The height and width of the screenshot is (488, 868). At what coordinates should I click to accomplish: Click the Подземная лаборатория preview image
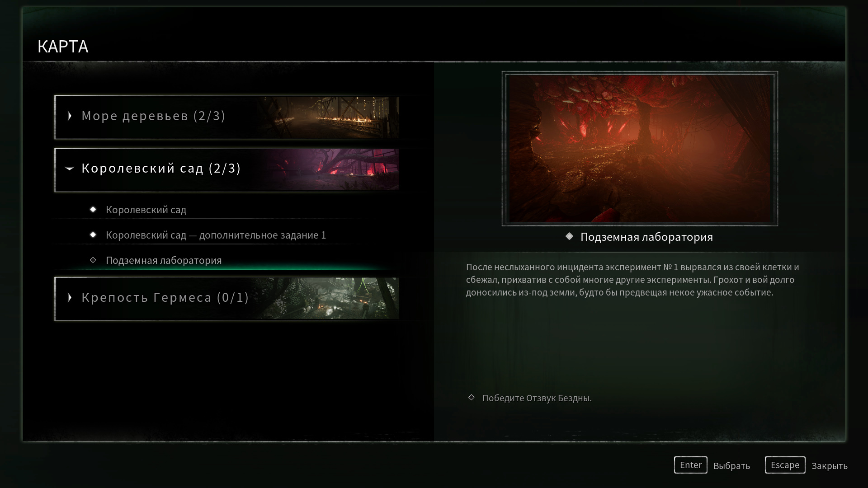click(640, 149)
